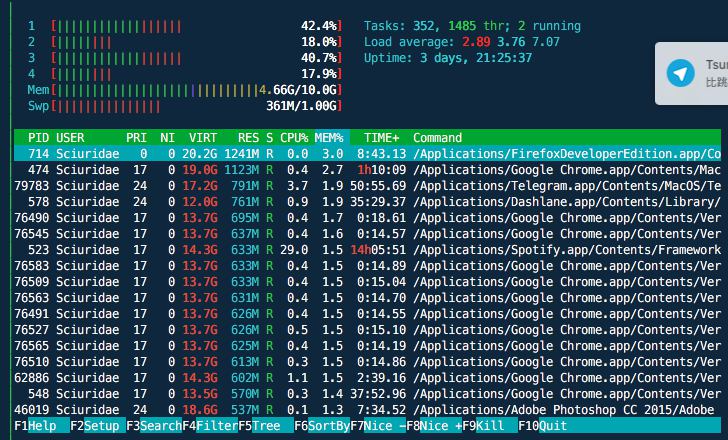Click the Mem usage meter bar
The width and height of the screenshot is (728, 440).
[x=197, y=90]
